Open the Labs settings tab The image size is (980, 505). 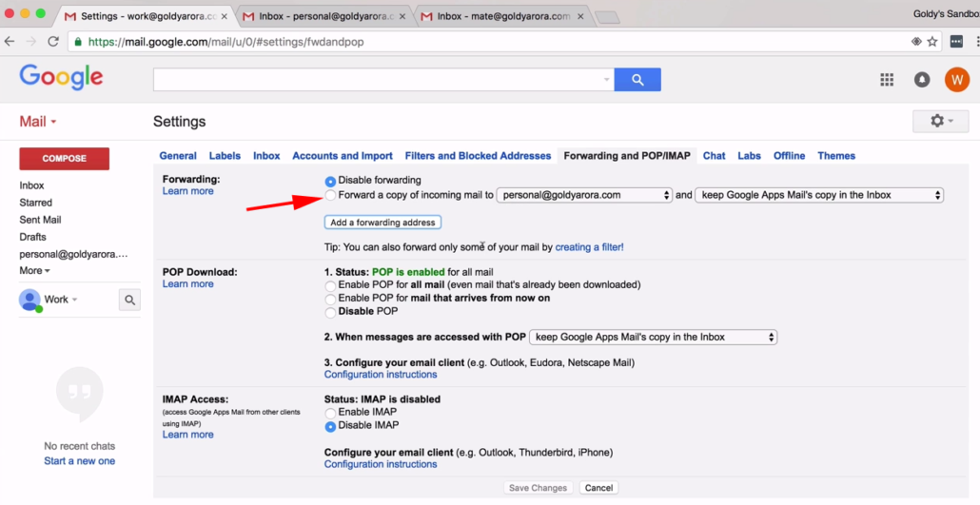pyautogui.click(x=749, y=156)
